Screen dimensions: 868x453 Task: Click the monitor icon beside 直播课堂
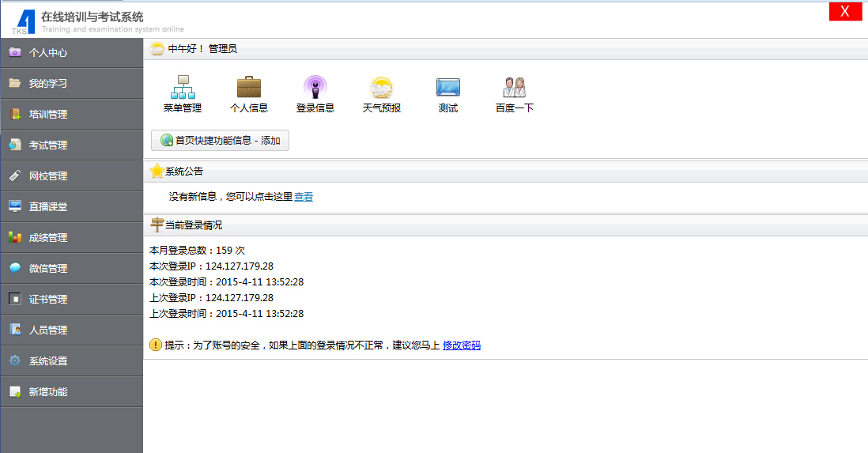15,206
